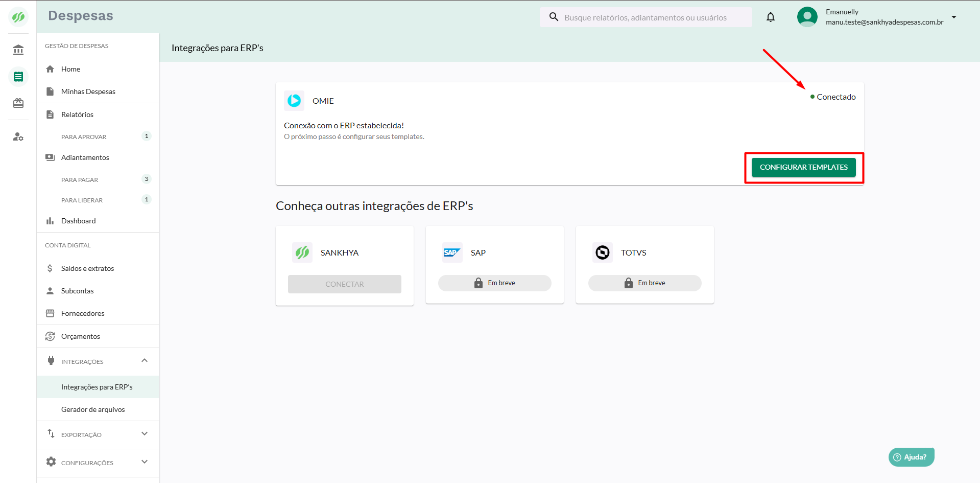Open Dashboard menu item
This screenshot has height=483, width=980.
pyautogui.click(x=98, y=221)
